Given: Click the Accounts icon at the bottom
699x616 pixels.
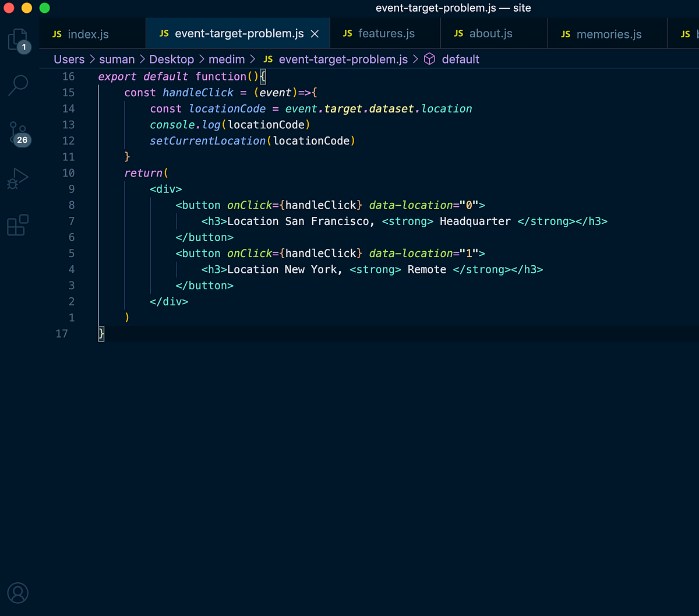Looking at the screenshot, I should coord(18,593).
